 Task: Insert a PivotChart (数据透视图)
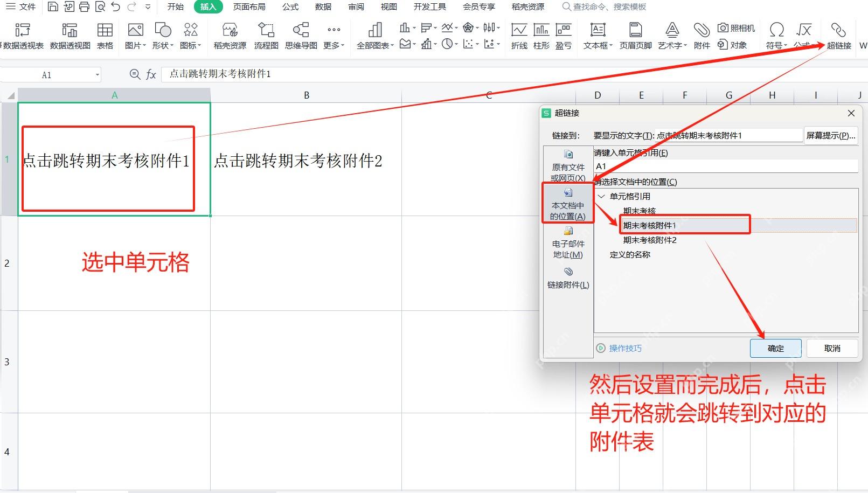(70, 36)
